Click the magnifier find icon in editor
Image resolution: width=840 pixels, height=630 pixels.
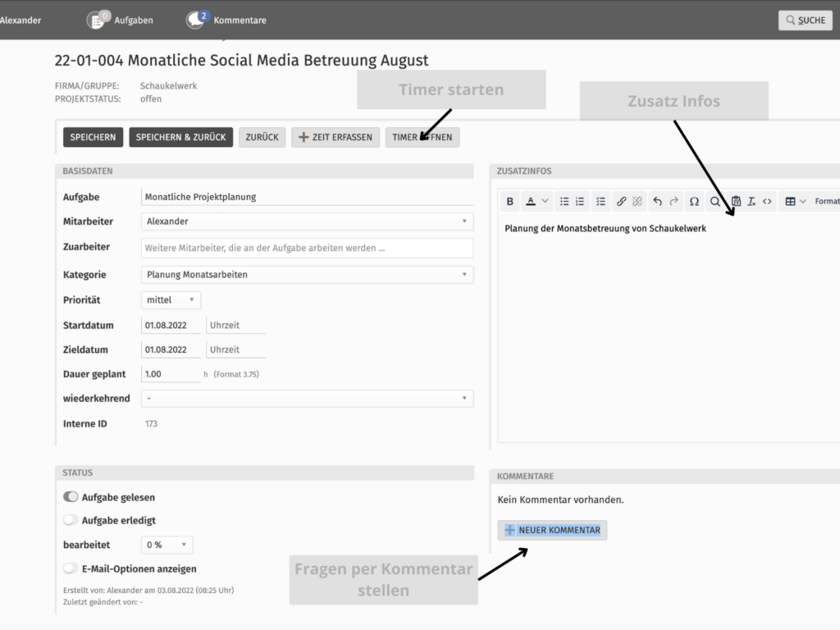(715, 201)
